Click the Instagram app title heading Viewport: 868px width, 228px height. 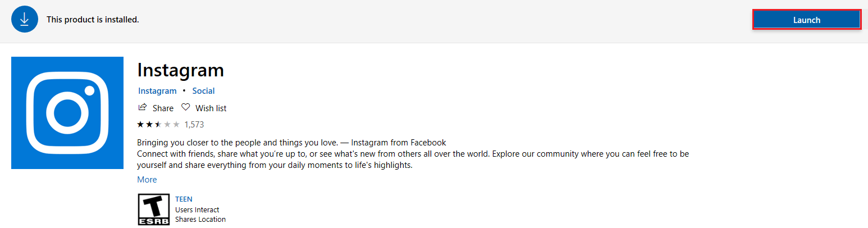pyautogui.click(x=180, y=70)
